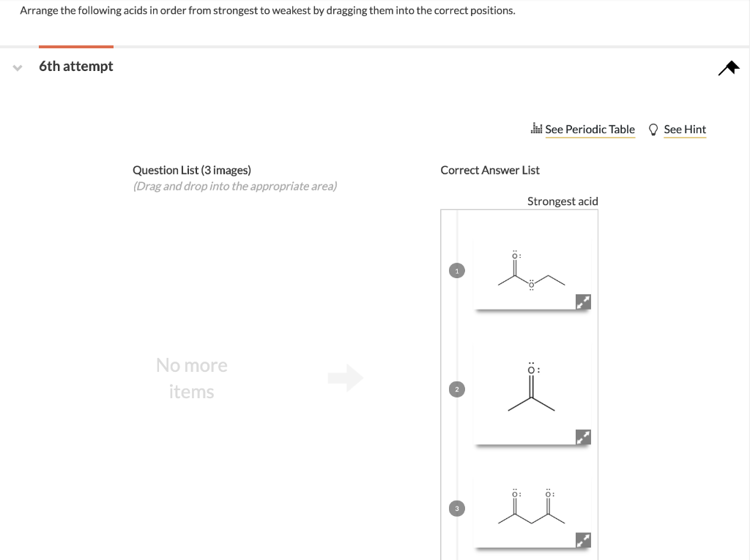Select position marker 3 in answer list
The height and width of the screenshot is (560, 750).
456,508
